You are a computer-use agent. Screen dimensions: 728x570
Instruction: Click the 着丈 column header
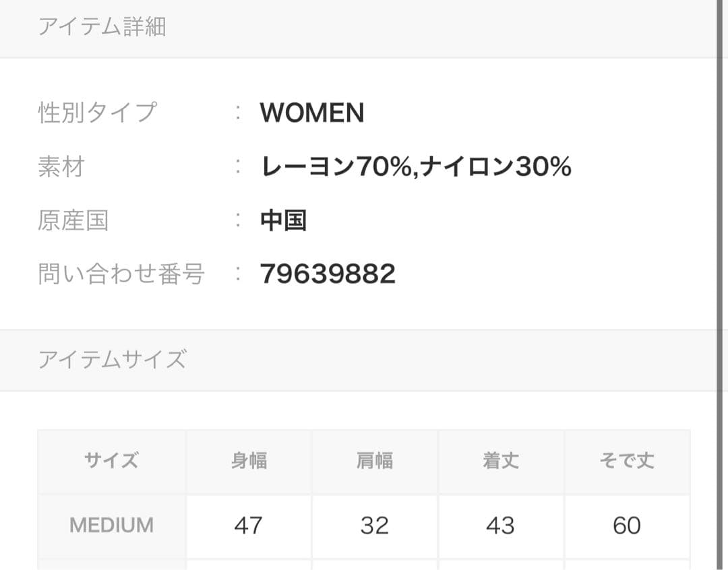point(501,462)
